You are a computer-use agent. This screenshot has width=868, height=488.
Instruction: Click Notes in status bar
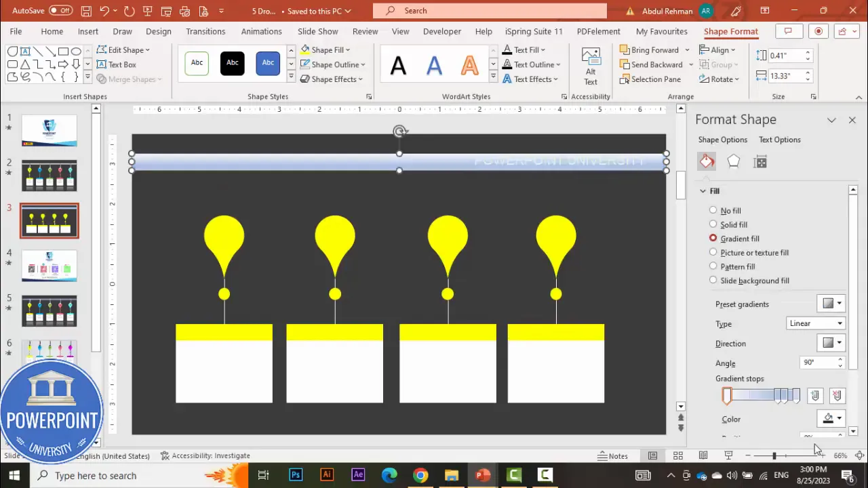point(612,455)
